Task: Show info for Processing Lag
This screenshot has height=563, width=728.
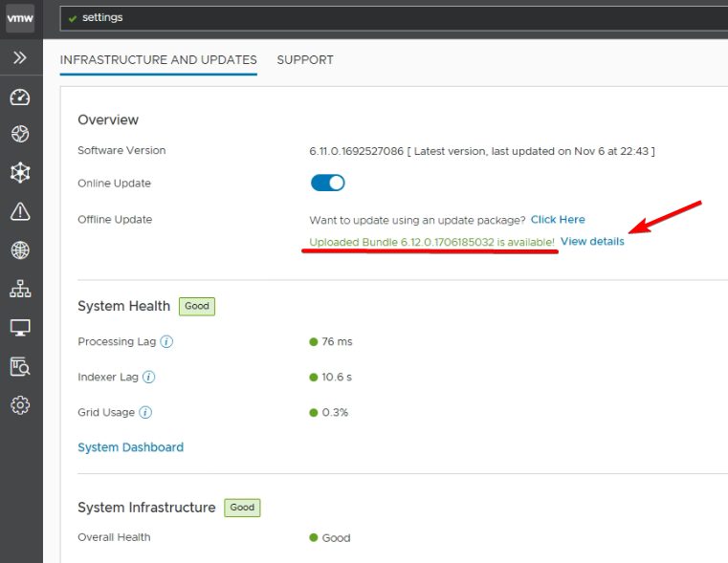Action: pos(166,341)
